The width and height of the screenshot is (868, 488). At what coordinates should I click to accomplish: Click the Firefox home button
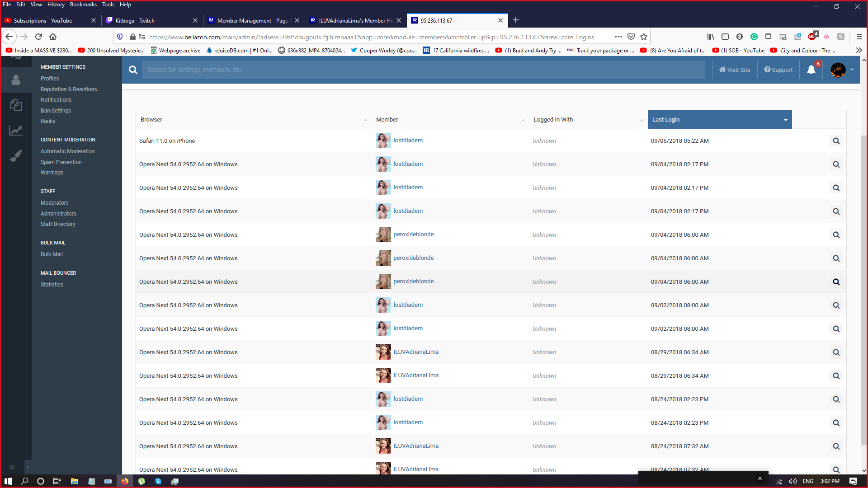click(x=53, y=37)
